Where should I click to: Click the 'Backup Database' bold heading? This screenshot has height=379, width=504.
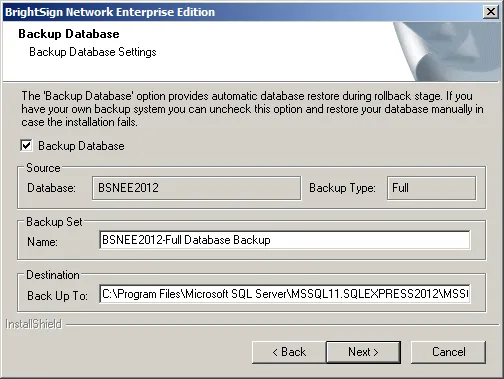tap(69, 34)
